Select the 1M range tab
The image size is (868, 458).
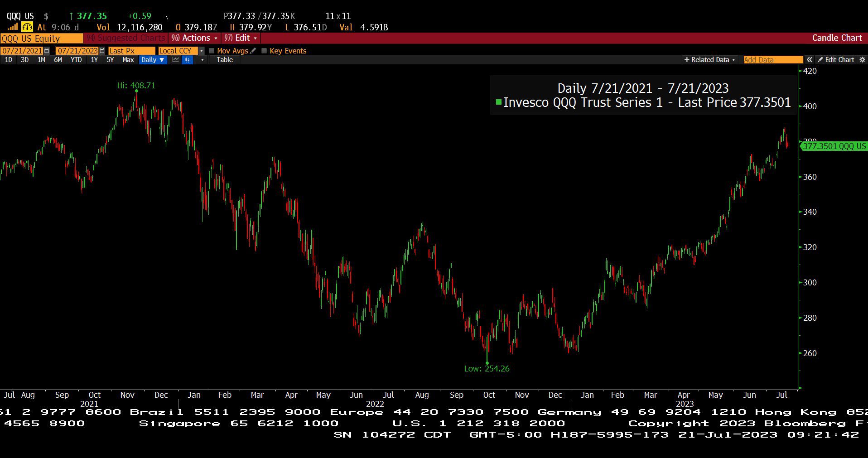coord(41,60)
